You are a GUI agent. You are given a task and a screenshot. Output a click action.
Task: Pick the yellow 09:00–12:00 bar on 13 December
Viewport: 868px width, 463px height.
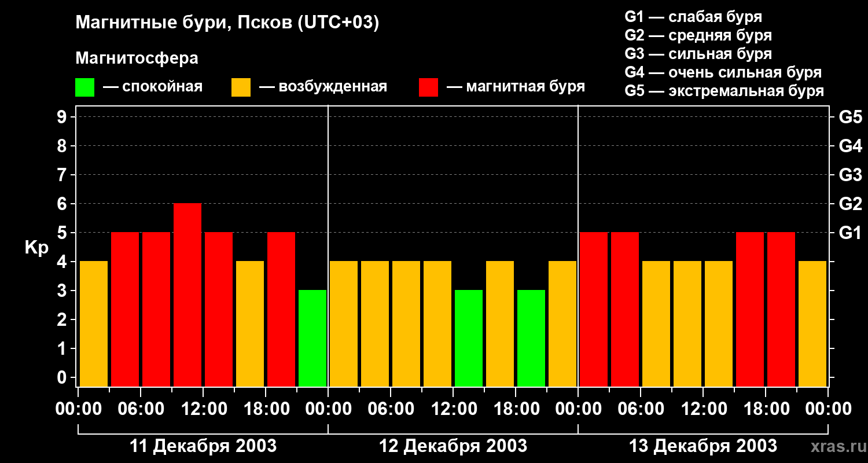(x=687, y=324)
